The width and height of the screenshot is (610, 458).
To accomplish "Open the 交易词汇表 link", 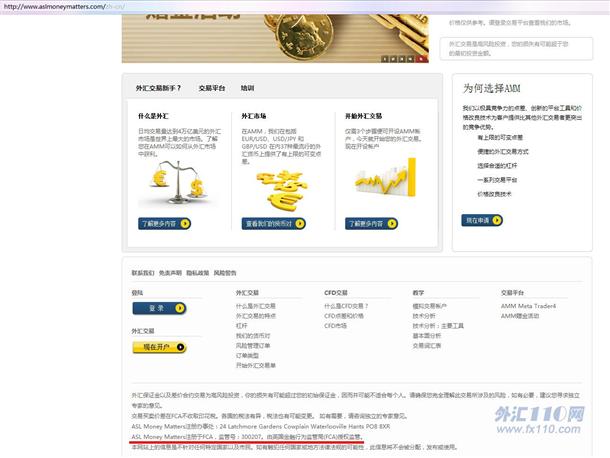I will (427, 346).
